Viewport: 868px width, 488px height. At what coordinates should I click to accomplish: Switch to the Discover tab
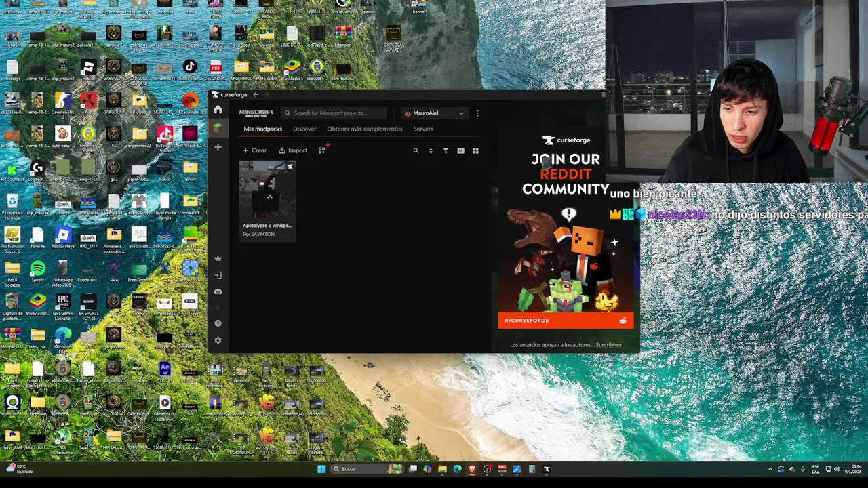pyautogui.click(x=304, y=129)
